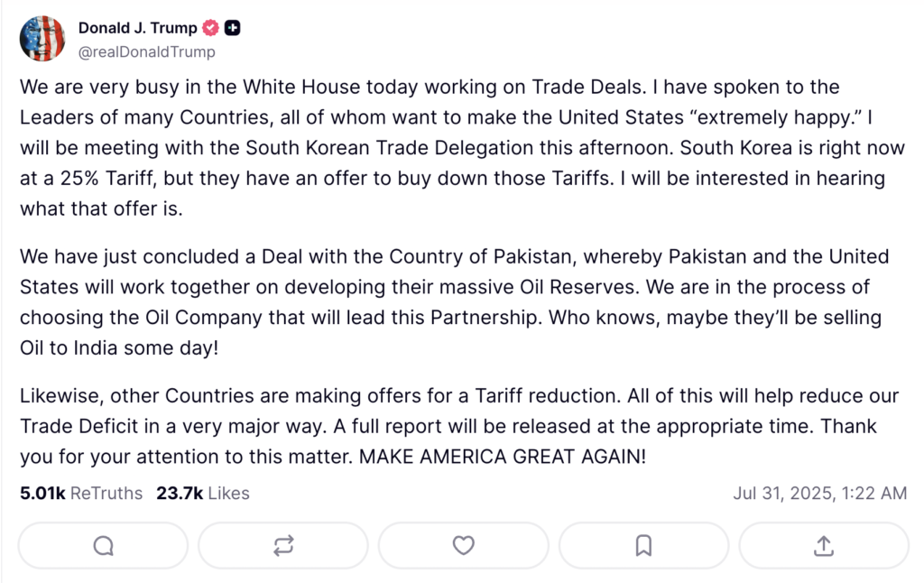The height and width of the screenshot is (583, 924).
Task: Click the red verified checkmark badge
Action: (210, 28)
